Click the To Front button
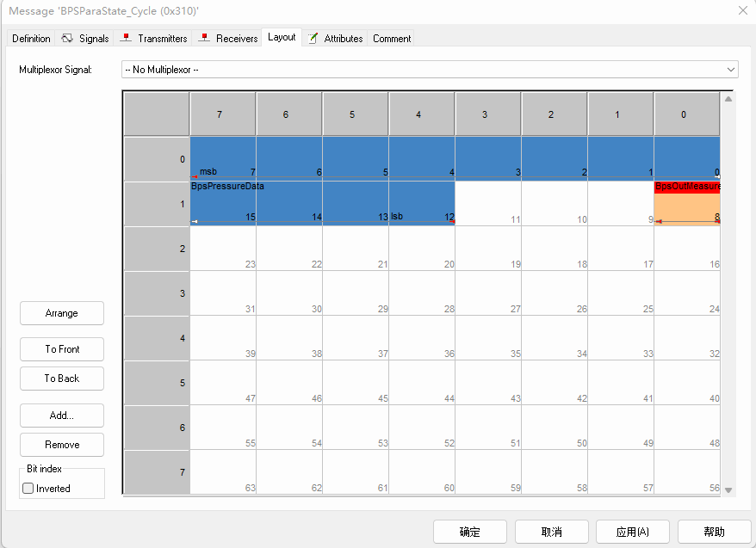This screenshot has width=756, height=548. [62, 349]
